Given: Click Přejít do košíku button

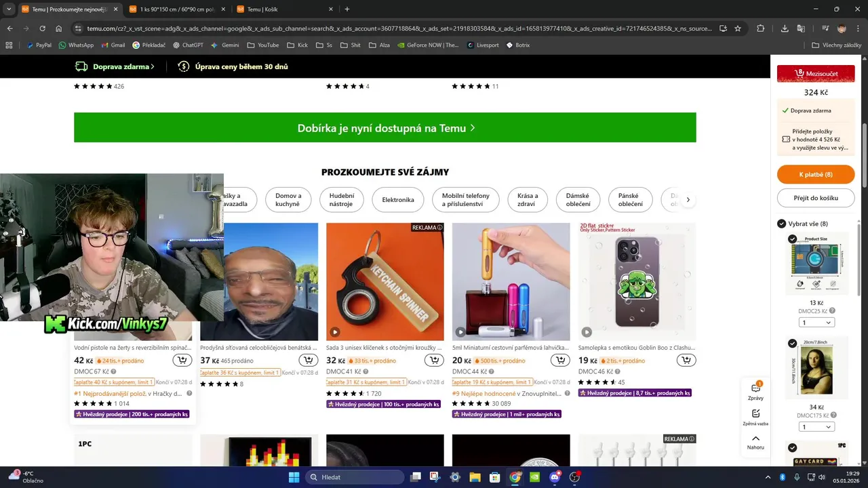Looking at the screenshot, I should (x=816, y=198).
